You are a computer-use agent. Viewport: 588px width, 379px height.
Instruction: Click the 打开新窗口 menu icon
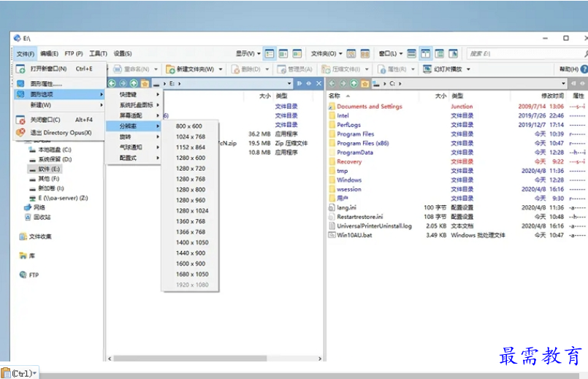tap(20, 69)
